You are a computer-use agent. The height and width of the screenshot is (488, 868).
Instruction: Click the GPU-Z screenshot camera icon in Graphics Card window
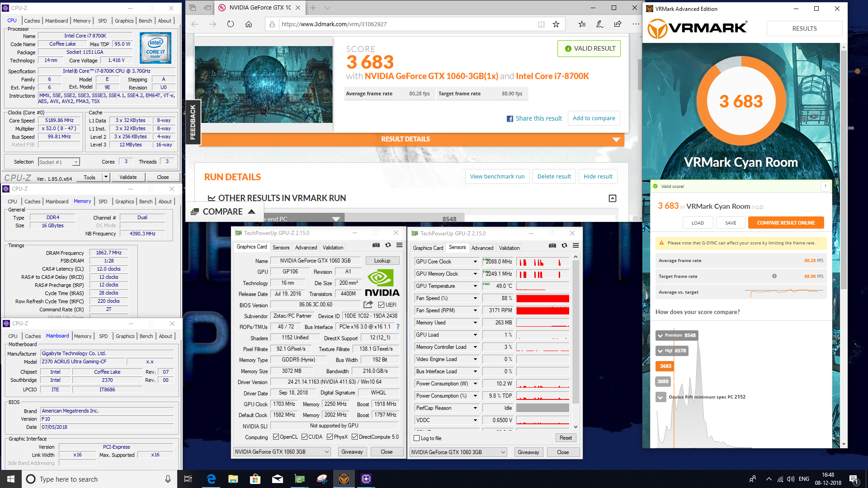pyautogui.click(x=376, y=245)
